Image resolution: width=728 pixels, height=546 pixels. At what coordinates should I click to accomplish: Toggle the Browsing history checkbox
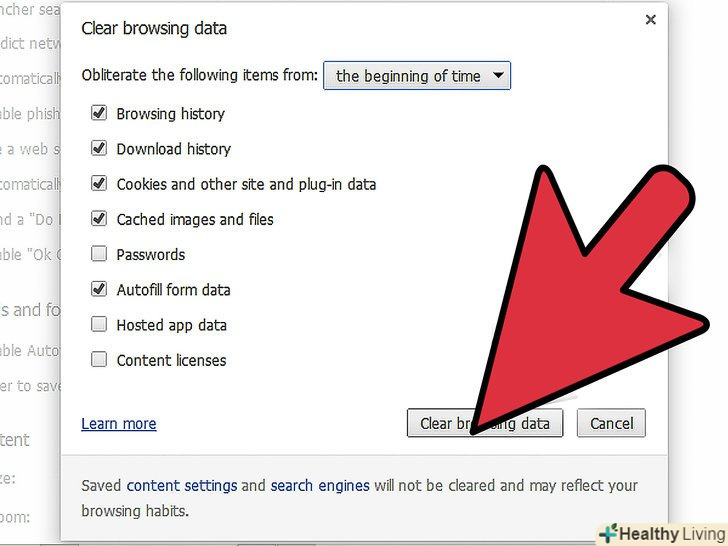pyautogui.click(x=99, y=114)
